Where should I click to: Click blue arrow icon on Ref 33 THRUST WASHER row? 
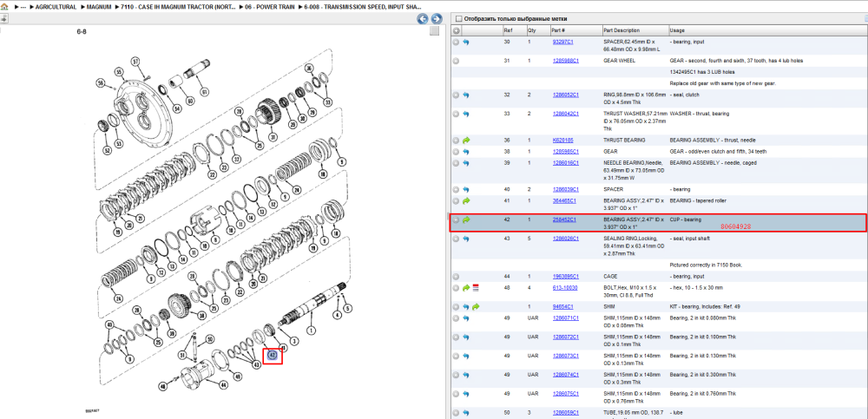coord(466,114)
